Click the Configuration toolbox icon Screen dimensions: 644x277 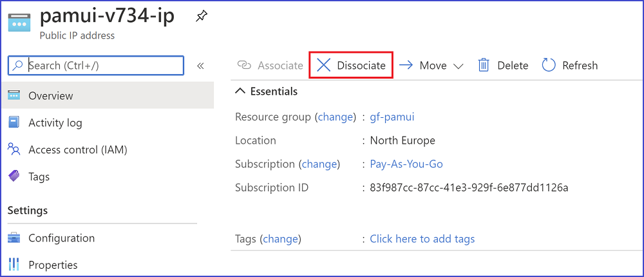(x=14, y=238)
